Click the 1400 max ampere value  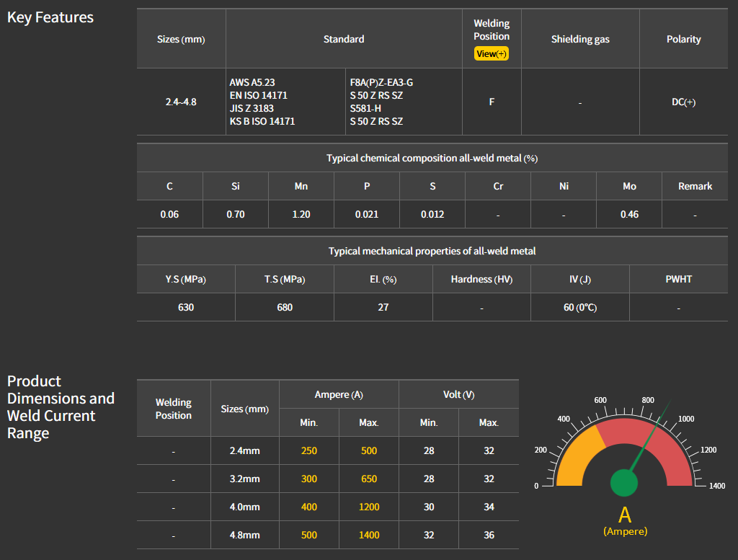pos(368,535)
